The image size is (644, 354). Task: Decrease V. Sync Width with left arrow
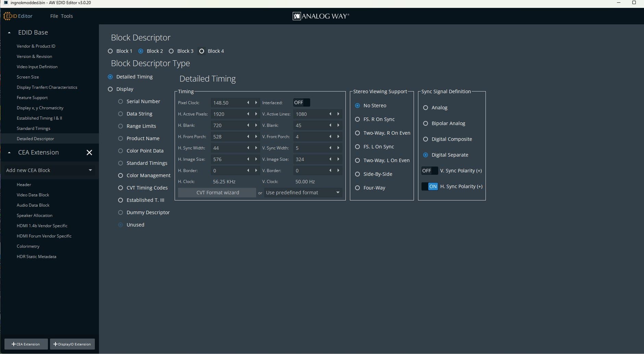tap(330, 148)
